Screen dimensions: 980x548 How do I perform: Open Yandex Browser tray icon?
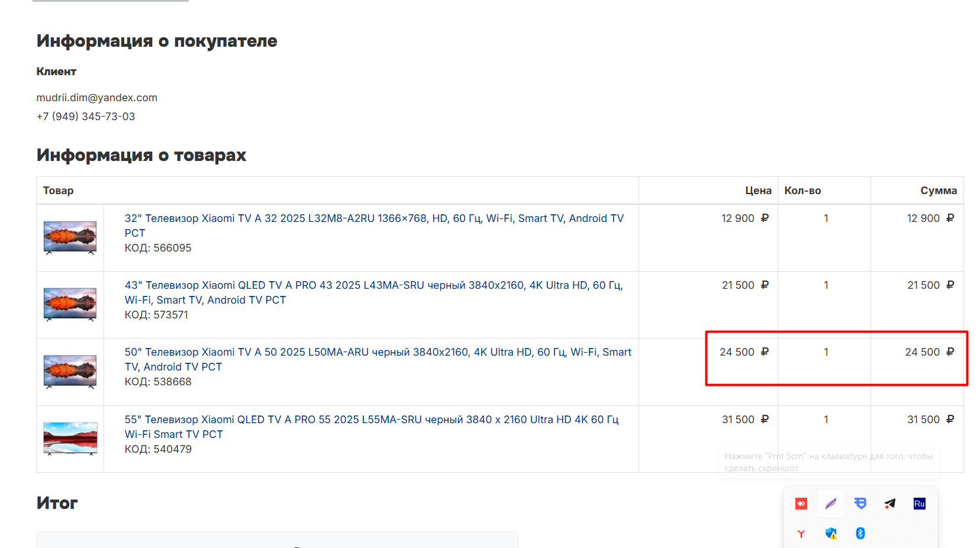pyautogui.click(x=801, y=533)
